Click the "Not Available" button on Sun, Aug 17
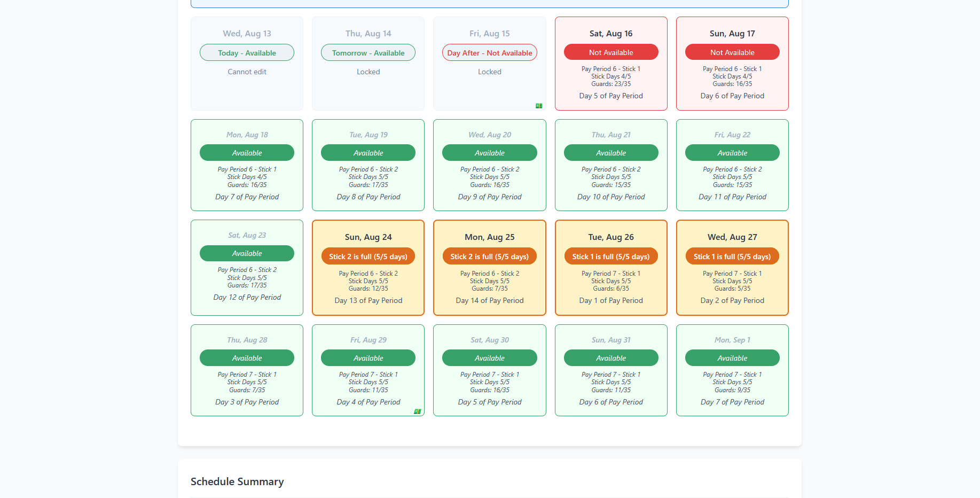The height and width of the screenshot is (498, 980). (732, 52)
